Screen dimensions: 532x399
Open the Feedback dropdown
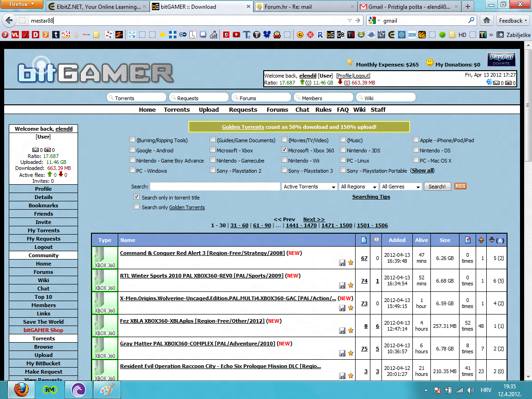513,20
